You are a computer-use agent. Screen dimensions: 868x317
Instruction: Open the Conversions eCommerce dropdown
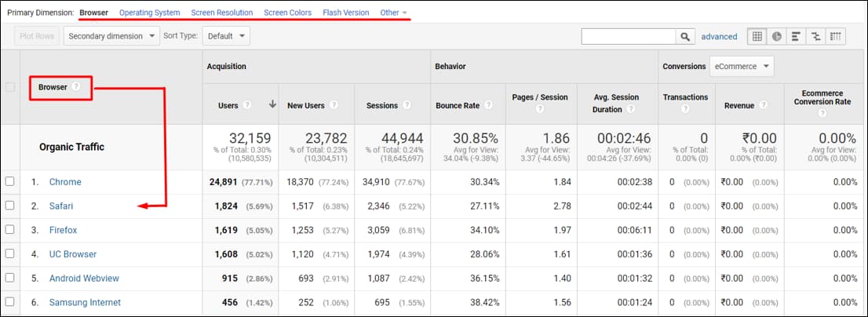[x=741, y=67]
